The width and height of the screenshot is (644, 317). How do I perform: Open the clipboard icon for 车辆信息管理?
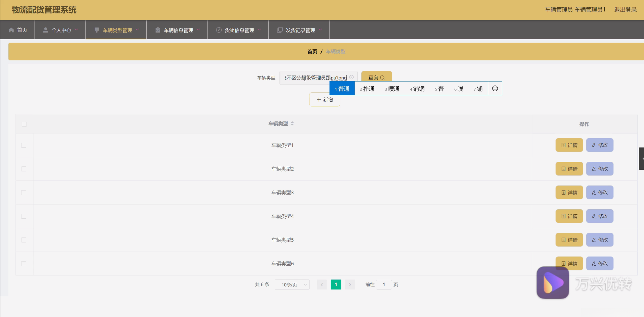pos(158,30)
